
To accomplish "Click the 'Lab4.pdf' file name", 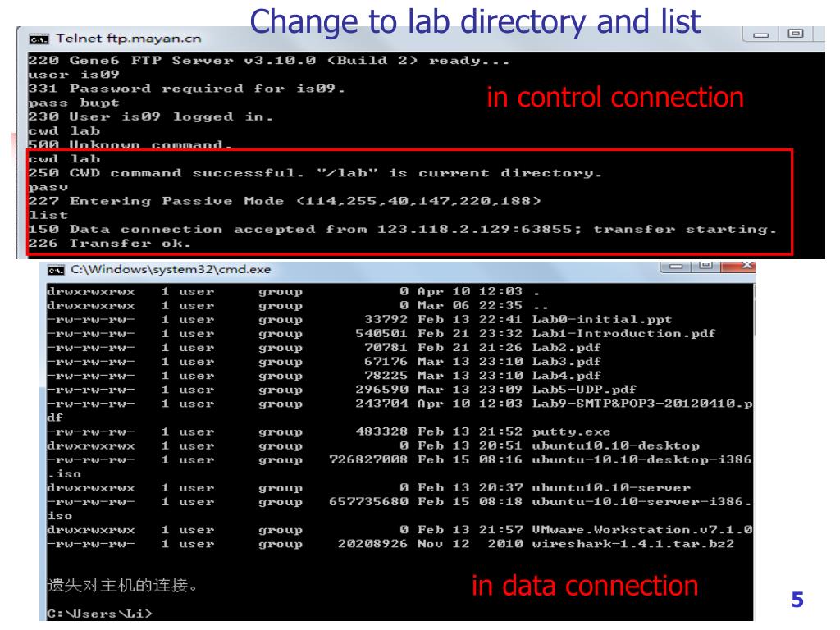I will point(566,376).
